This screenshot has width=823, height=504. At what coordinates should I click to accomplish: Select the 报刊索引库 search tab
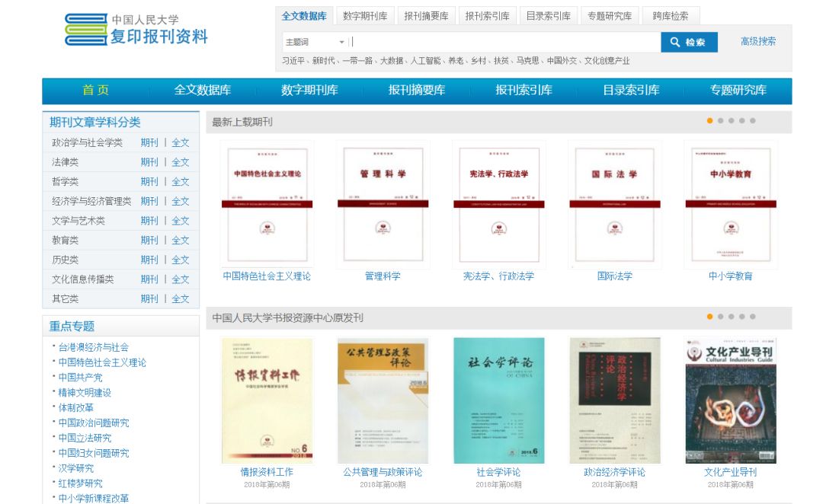click(487, 16)
